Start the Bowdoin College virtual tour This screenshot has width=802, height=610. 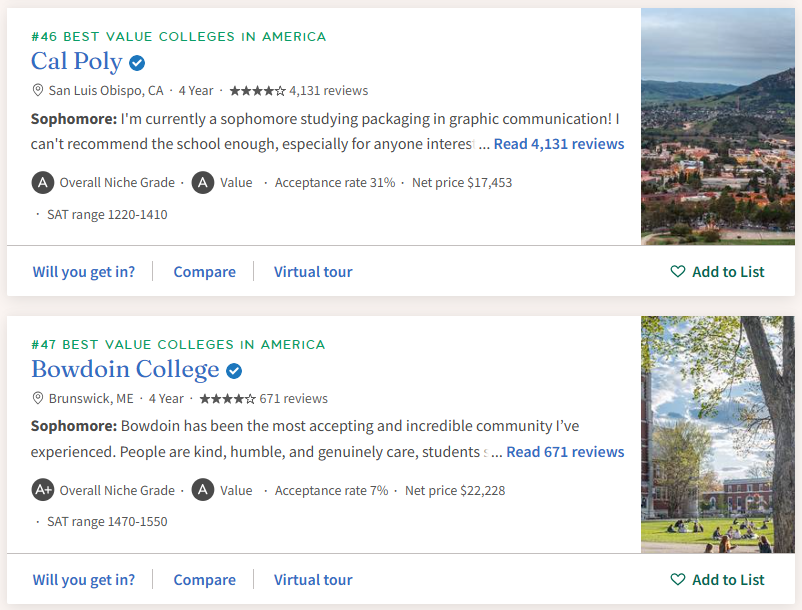(x=313, y=580)
